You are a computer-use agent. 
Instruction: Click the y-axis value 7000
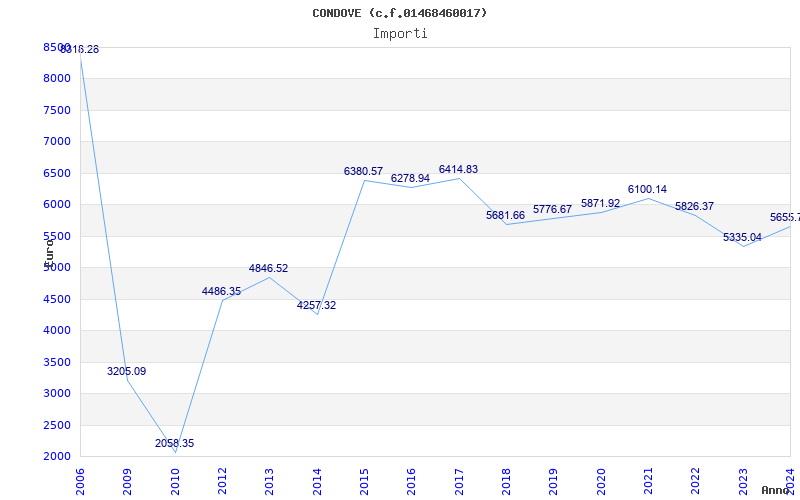click(57, 141)
